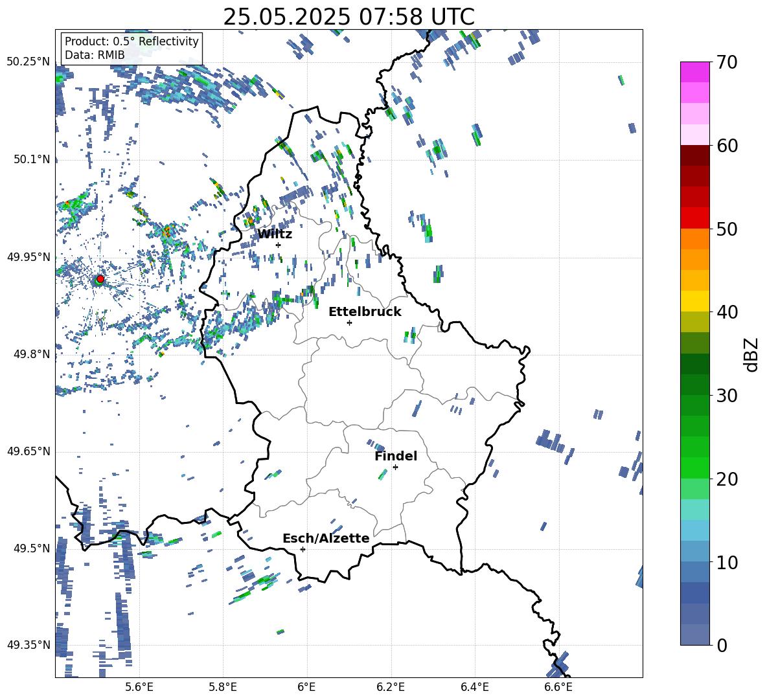Click the 70 label on the colorbar

727,63
